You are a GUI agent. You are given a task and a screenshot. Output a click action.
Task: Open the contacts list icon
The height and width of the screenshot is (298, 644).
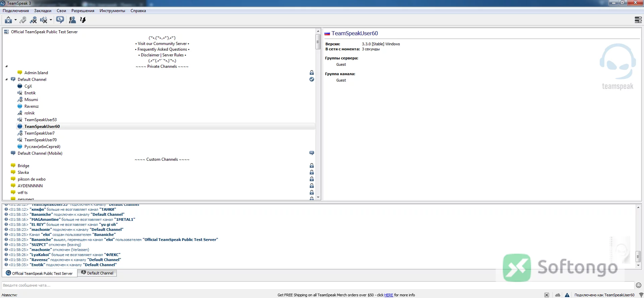point(72,20)
